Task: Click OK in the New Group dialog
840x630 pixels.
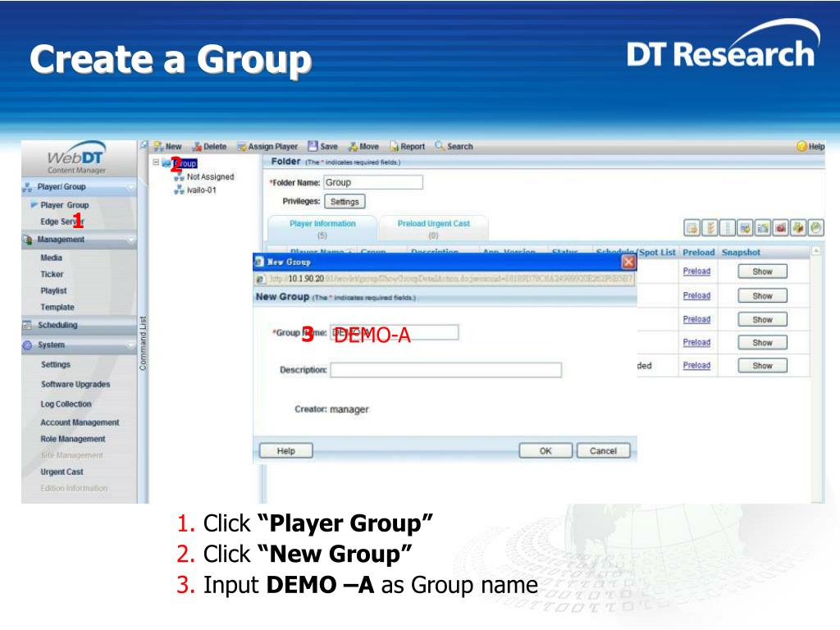Action: pyautogui.click(x=546, y=451)
